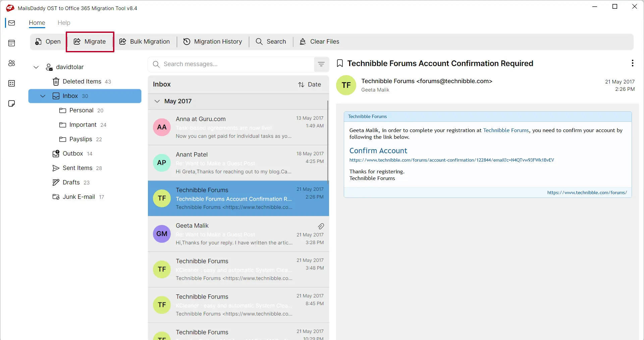Select the Payslips folder

(80, 139)
